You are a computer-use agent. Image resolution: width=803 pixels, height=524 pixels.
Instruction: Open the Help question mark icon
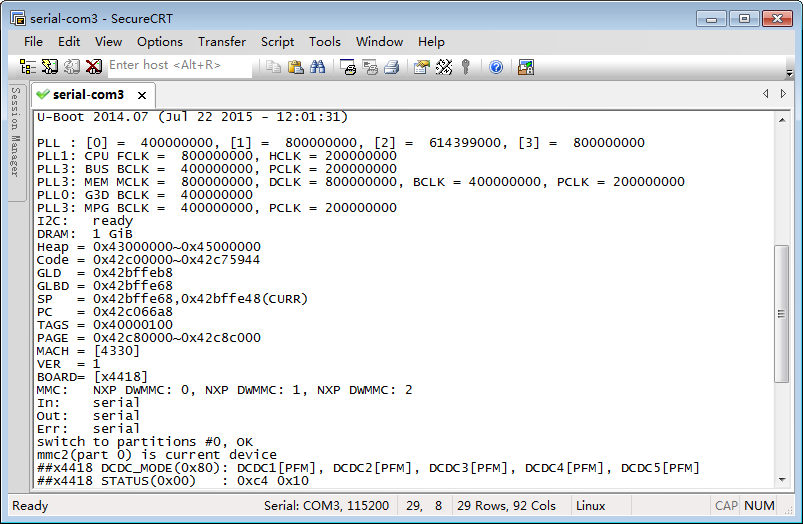tap(496, 67)
